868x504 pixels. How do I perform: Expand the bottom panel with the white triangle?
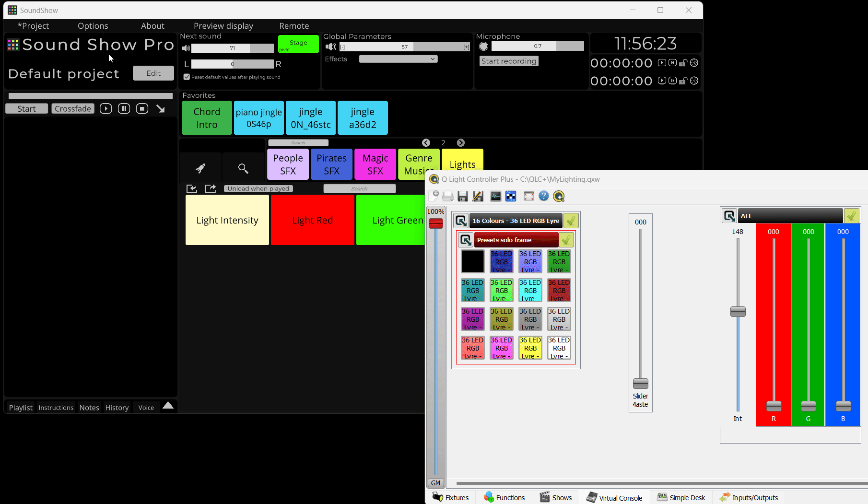pyautogui.click(x=168, y=405)
